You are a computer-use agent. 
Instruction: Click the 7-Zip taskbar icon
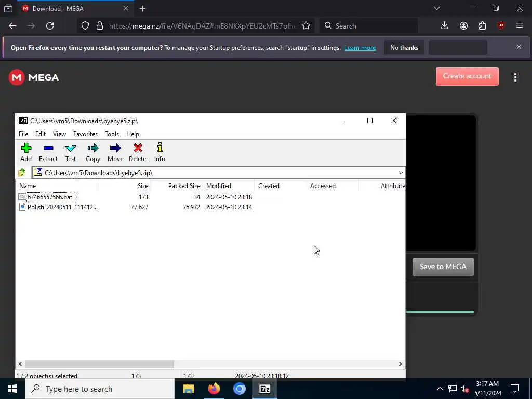264,389
